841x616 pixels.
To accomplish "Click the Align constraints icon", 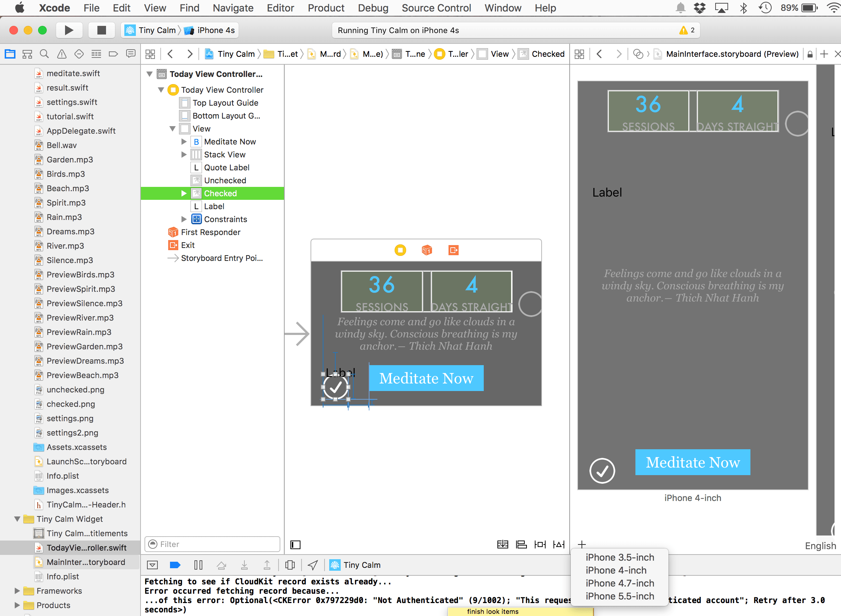I will coord(521,544).
